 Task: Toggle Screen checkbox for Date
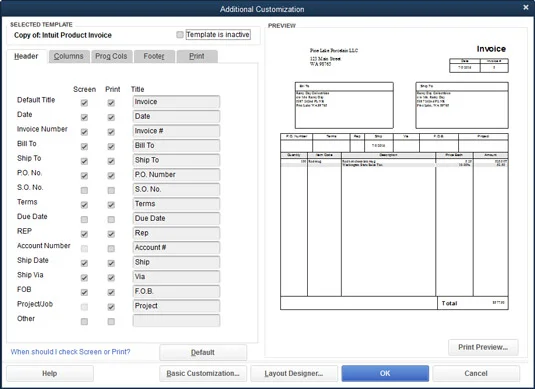[x=84, y=117]
